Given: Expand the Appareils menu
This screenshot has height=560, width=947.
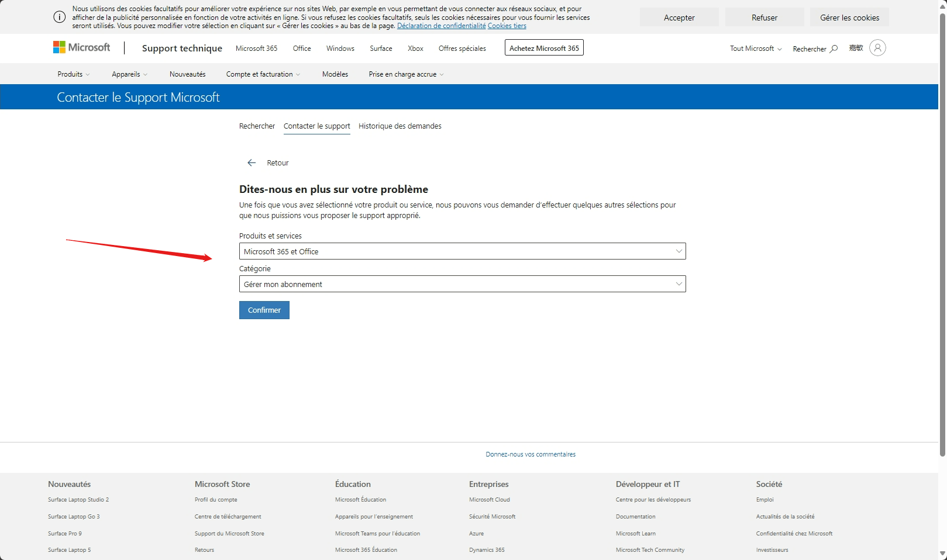Looking at the screenshot, I should pyautogui.click(x=130, y=74).
